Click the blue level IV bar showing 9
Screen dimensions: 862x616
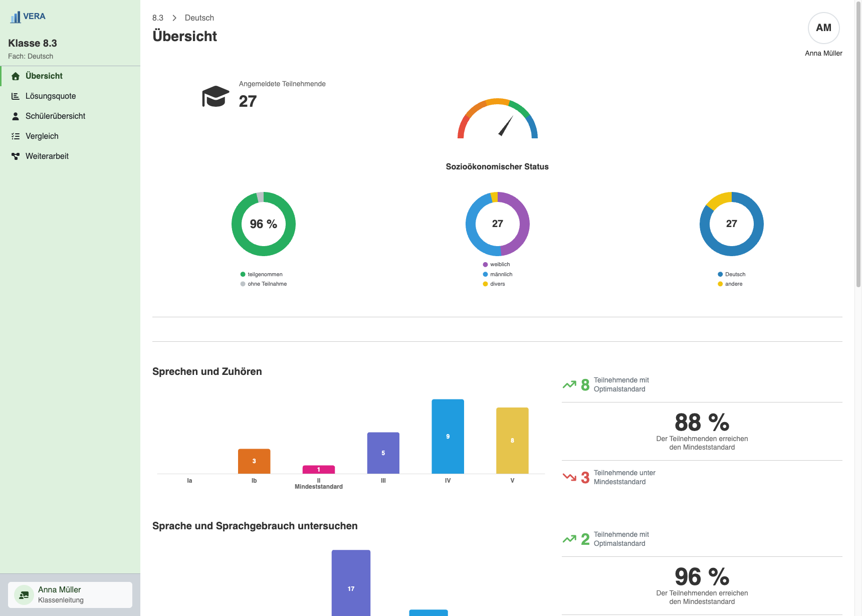[x=448, y=437]
